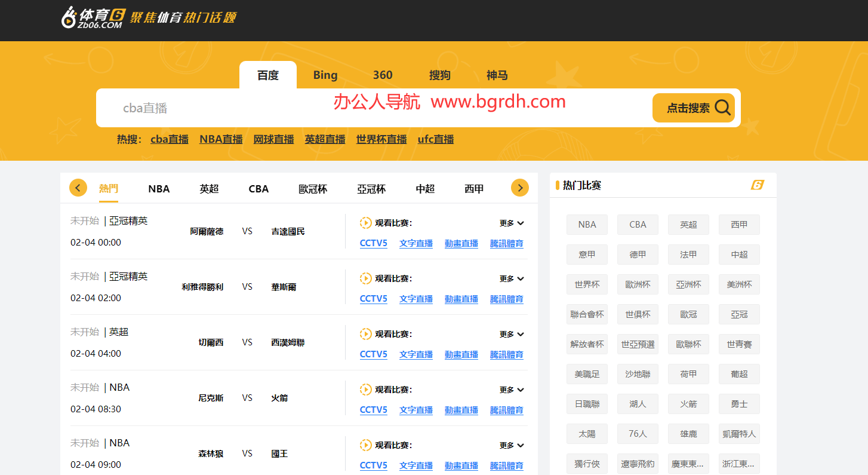This screenshot has width=868, height=475.
Task: Open the NBA直播 hot search link
Action: coord(221,139)
